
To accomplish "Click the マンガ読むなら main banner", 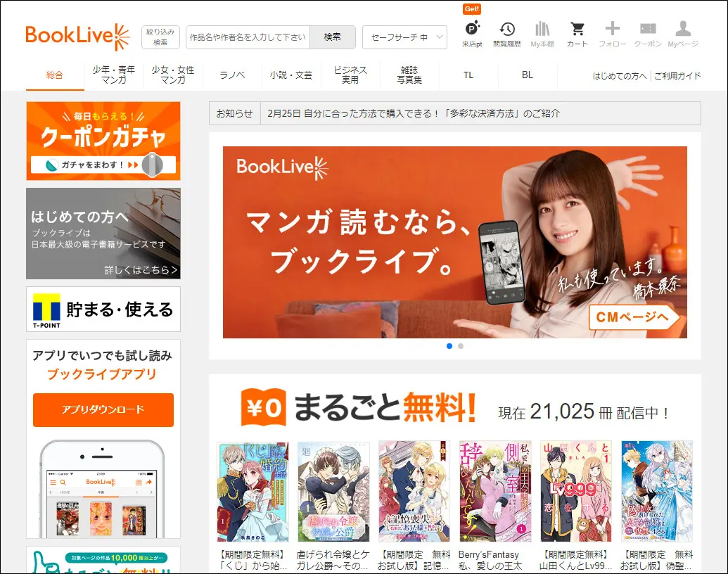I will click(454, 242).
